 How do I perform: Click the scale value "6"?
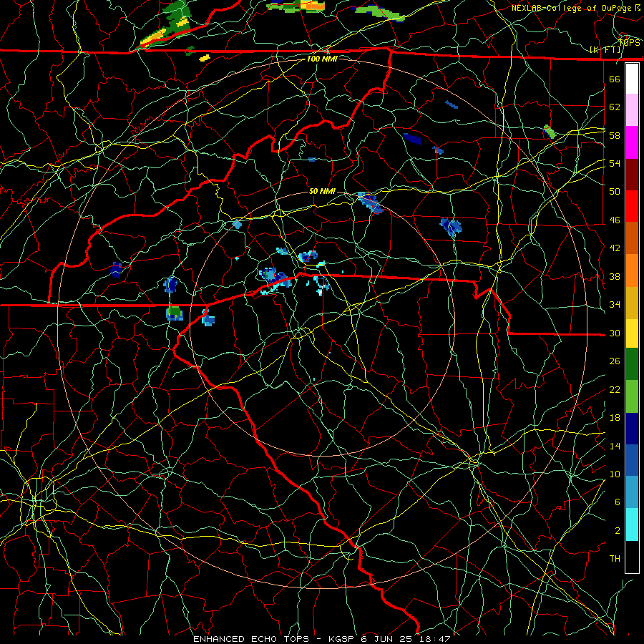click(x=618, y=502)
